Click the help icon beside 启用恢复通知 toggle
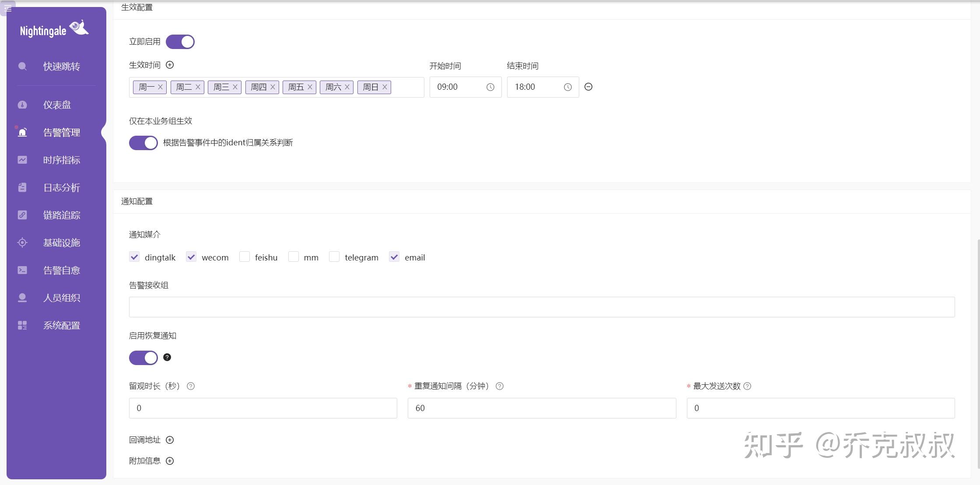The width and height of the screenshot is (980, 485). pos(167,357)
